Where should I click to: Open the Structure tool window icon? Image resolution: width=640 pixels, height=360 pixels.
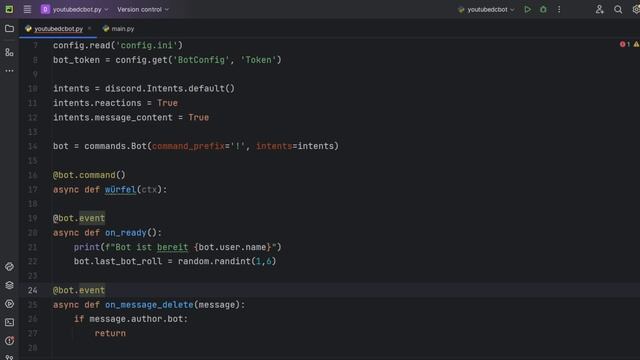(9, 52)
